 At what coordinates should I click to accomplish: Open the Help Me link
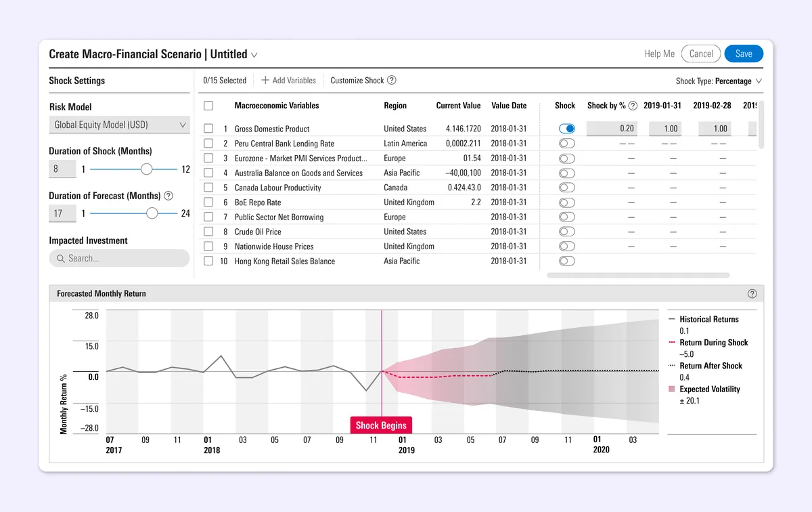[660, 54]
